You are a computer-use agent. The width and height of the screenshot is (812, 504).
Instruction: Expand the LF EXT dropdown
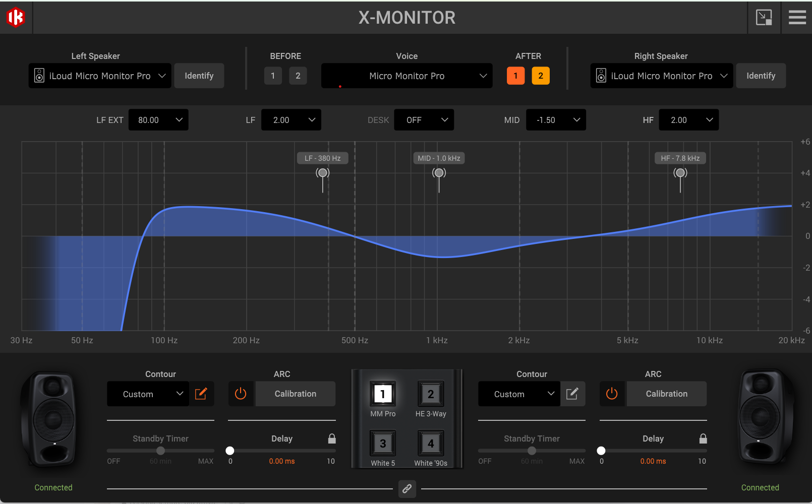pyautogui.click(x=158, y=120)
